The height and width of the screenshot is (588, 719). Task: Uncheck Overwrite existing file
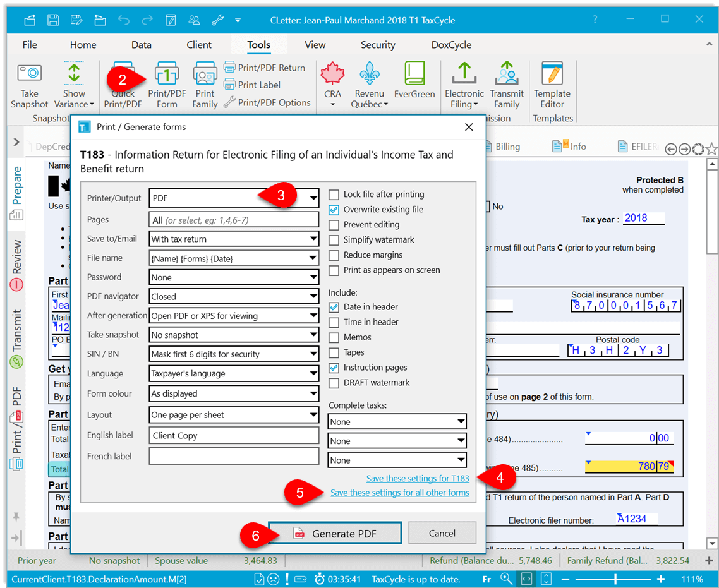(334, 210)
